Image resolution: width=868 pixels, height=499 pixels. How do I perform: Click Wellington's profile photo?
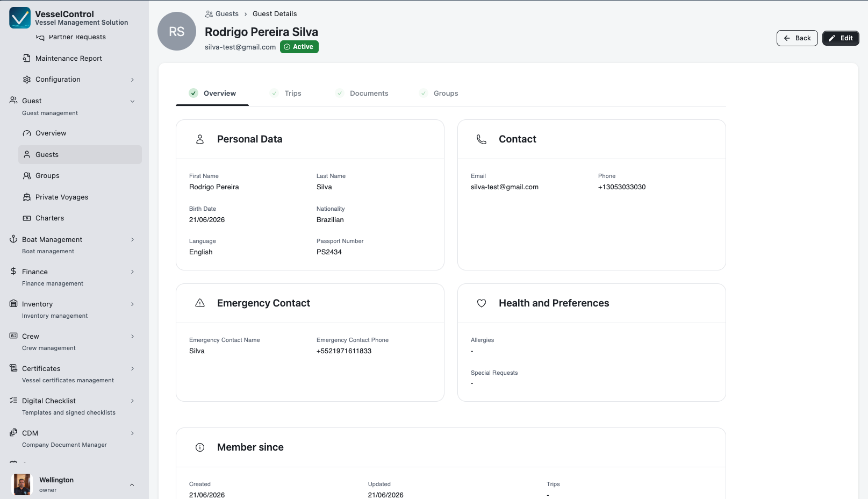(22, 484)
